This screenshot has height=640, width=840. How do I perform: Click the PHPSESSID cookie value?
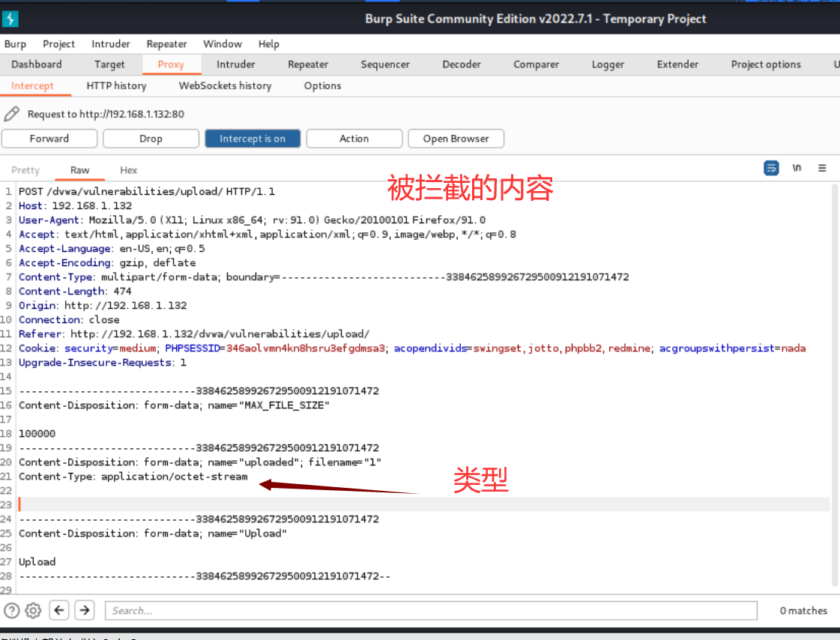tap(306, 348)
